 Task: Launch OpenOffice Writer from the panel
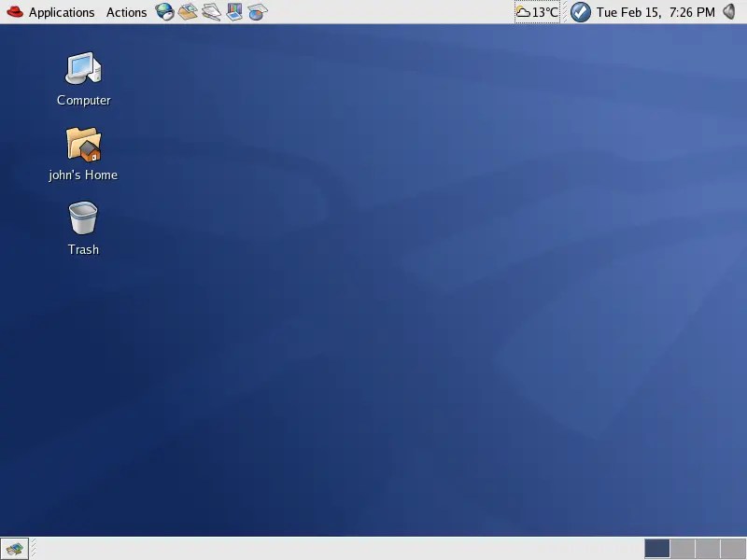[x=211, y=12]
